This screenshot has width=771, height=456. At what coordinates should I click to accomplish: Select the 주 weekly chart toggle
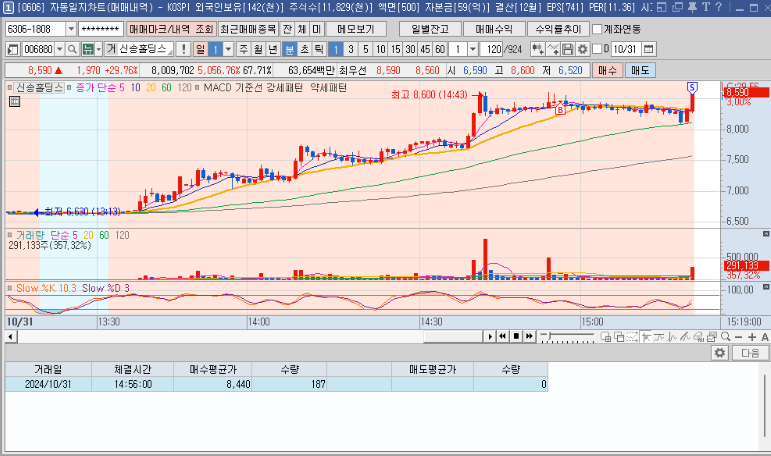tap(243, 49)
